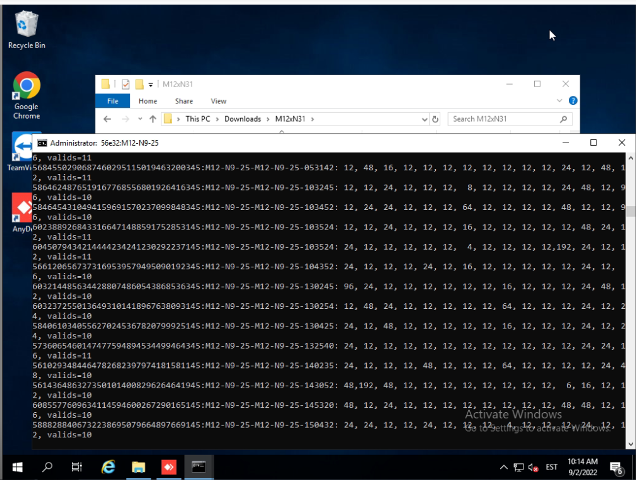Switch to Command Prompt taskbar icon
This screenshot has height=480, width=636.
pos(199,467)
